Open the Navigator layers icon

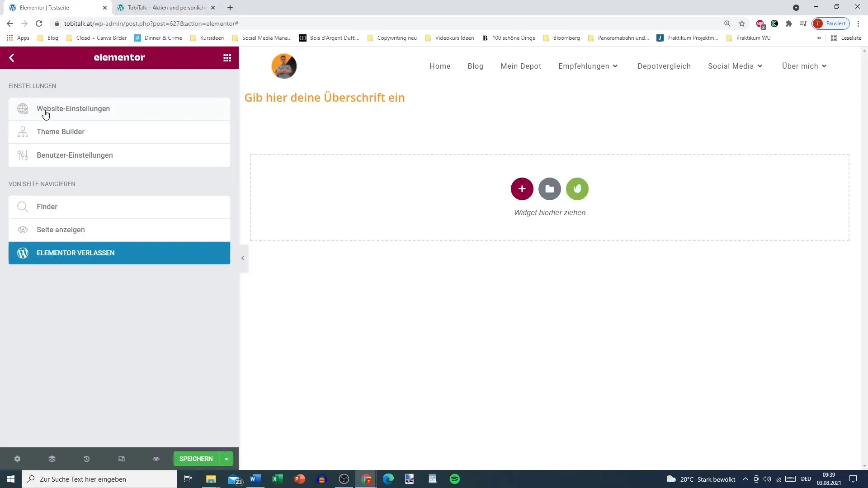click(x=52, y=459)
